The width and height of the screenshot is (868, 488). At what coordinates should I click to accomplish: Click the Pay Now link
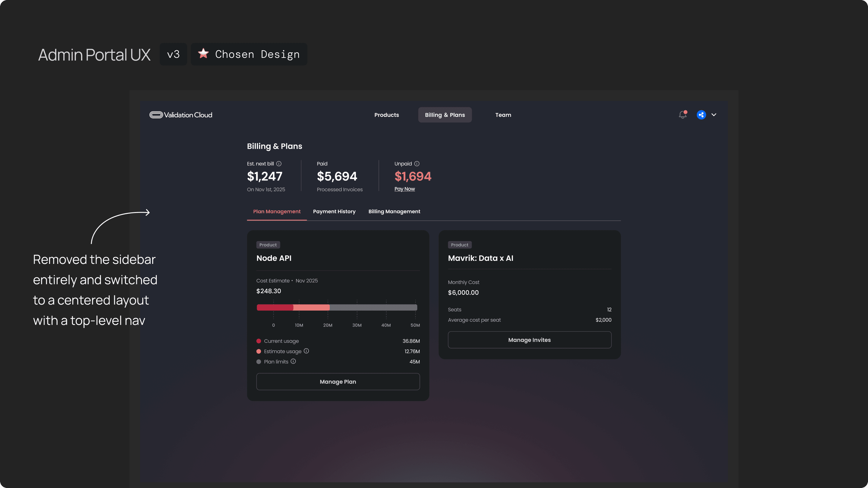point(404,189)
